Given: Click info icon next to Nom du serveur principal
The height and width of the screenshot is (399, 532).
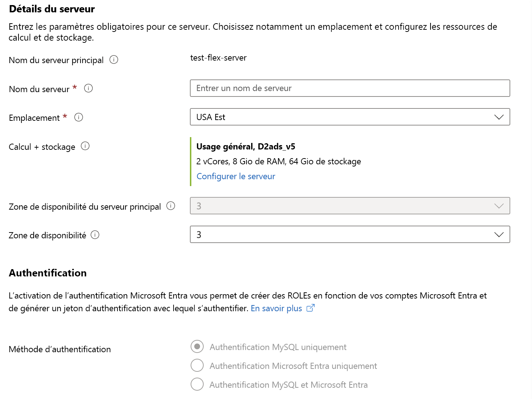Looking at the screenshot, I should 114,59.
